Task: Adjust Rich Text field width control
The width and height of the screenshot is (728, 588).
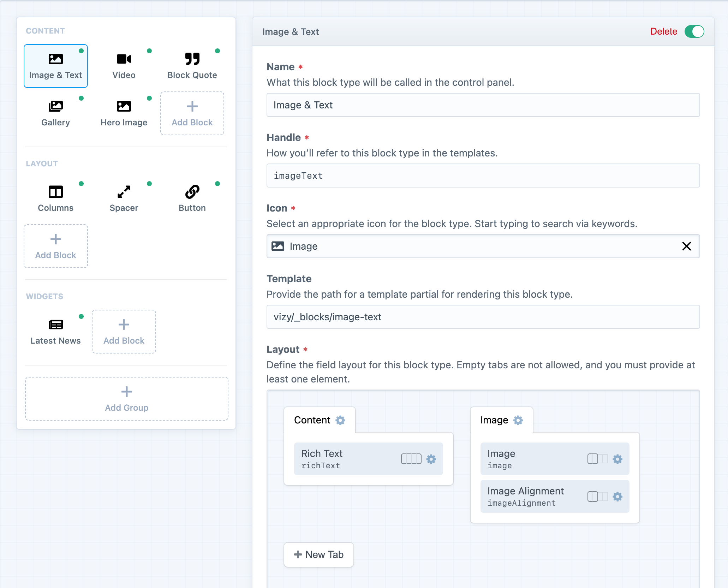Action: [411, 459]
